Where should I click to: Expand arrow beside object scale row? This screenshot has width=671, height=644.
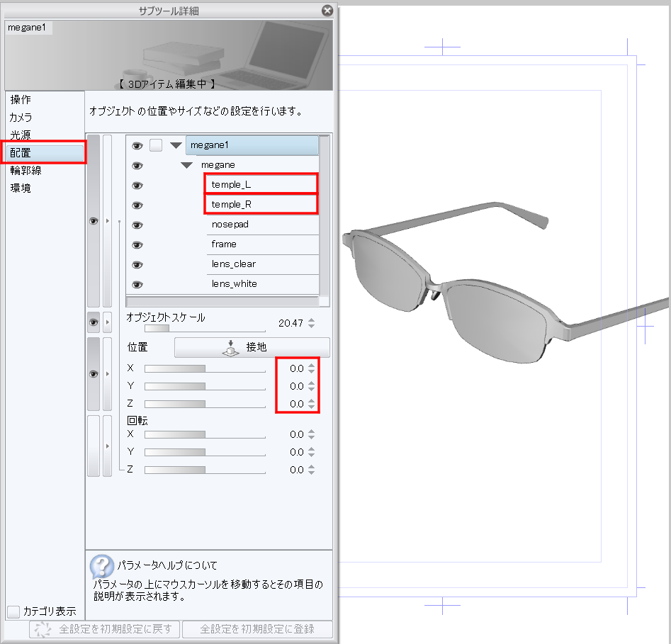point(108,322)
